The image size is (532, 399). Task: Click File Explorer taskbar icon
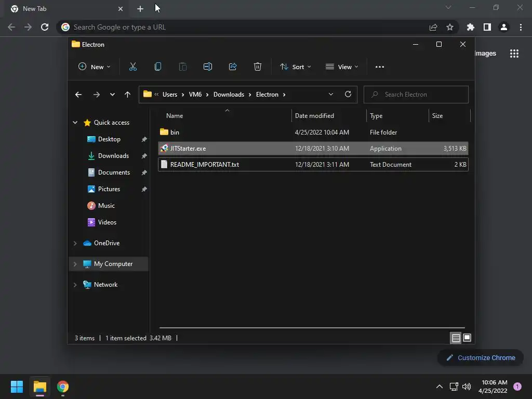coord(40,387)
